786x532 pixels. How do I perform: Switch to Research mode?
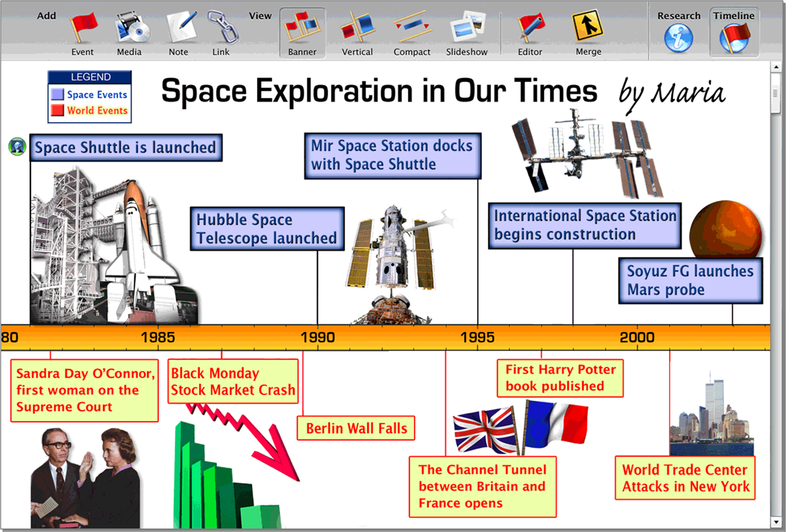679,37
